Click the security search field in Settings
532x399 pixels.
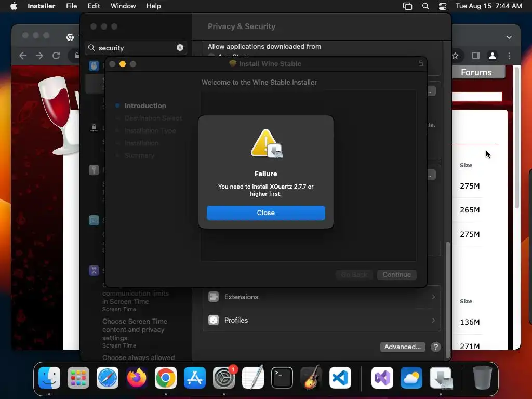point(136,48)
